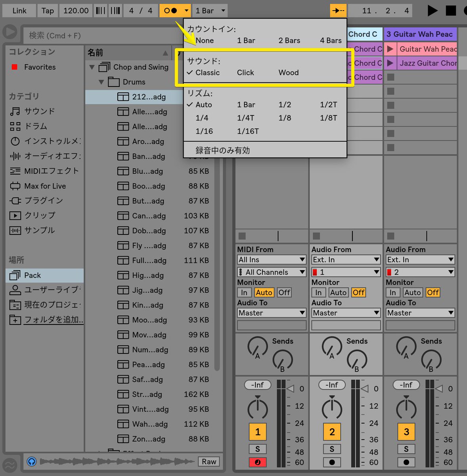Solo track 2 with its S button

coord(332,449)
